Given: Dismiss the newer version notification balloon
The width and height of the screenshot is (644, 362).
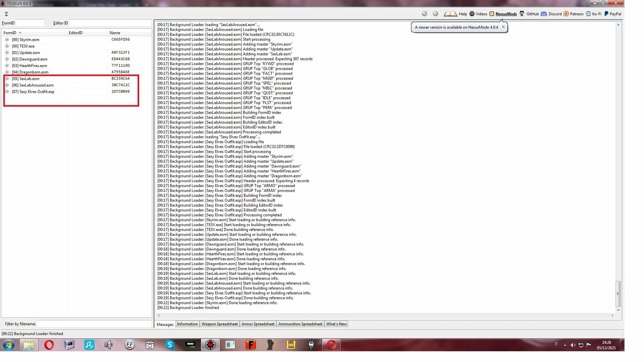Looking at the screenshot, I should pyautogui.click(x=503, y=27).
